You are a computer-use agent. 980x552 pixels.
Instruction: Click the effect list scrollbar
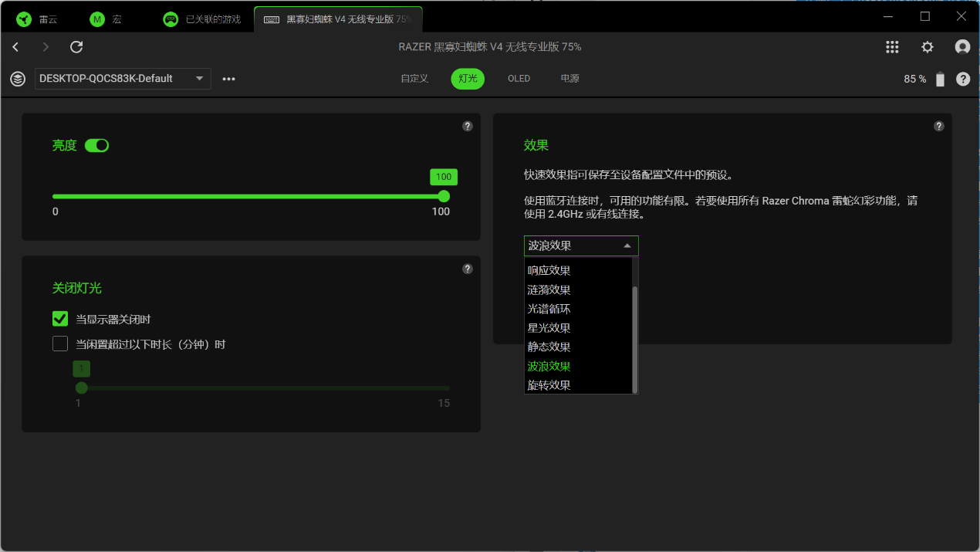(x=635, y=338)
